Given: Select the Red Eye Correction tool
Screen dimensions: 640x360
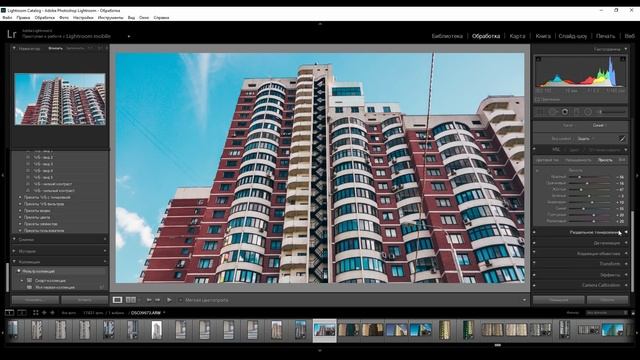Looking at the screenshot, I should 565,111.
